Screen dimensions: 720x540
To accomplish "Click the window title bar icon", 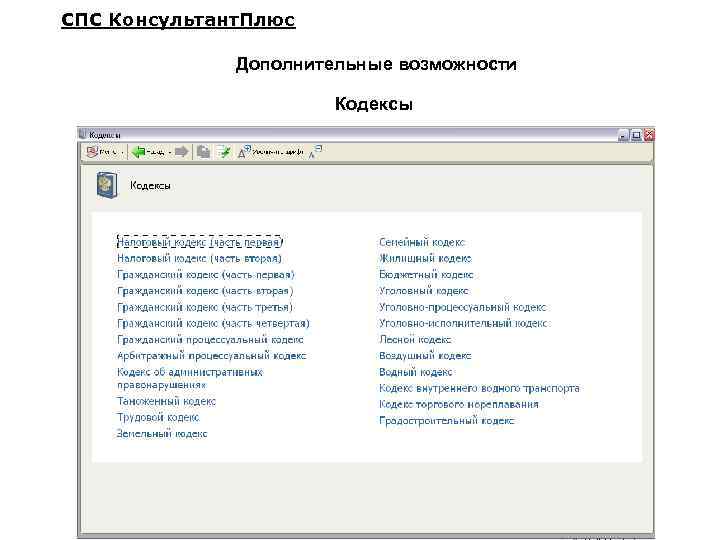I will [x=83, y=135].
